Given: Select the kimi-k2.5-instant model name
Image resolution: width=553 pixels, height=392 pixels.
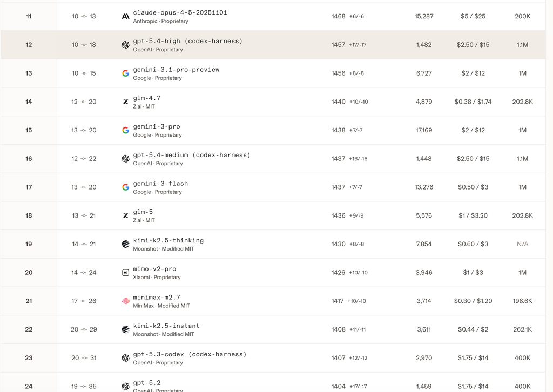Looking at the screenshot, I should pyautogui.click(x=166, y=326).
